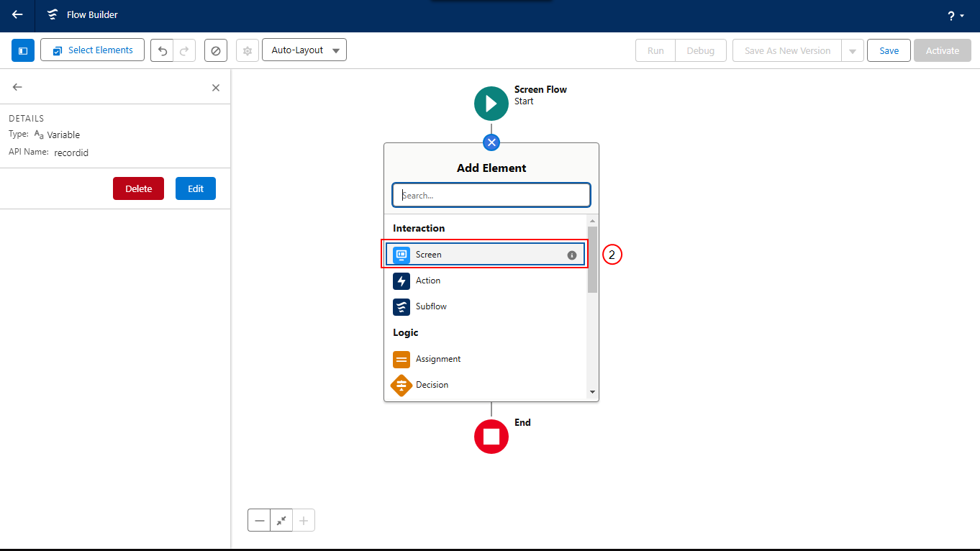
Task: Click the Screen element blue icon
Action: pos(401,255)
